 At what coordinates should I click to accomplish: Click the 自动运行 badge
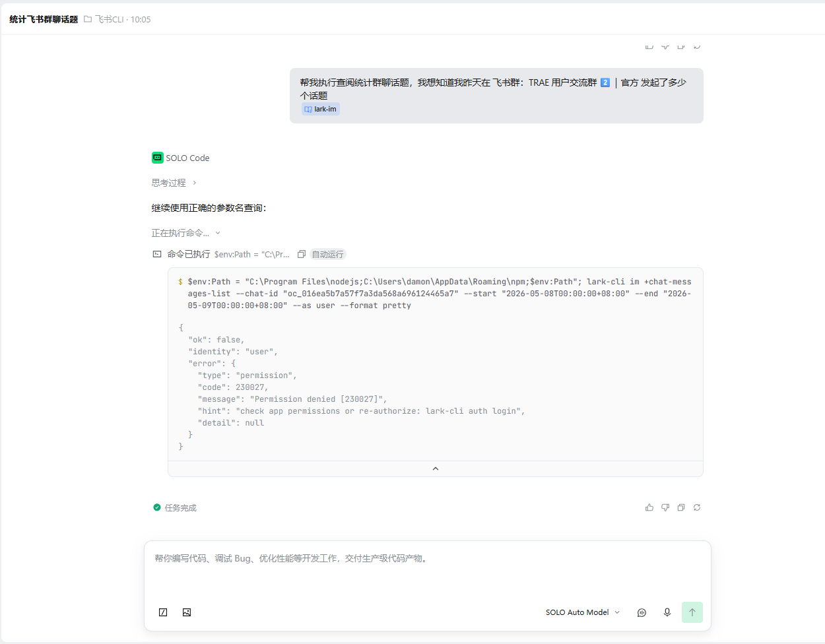click(328, 254)
